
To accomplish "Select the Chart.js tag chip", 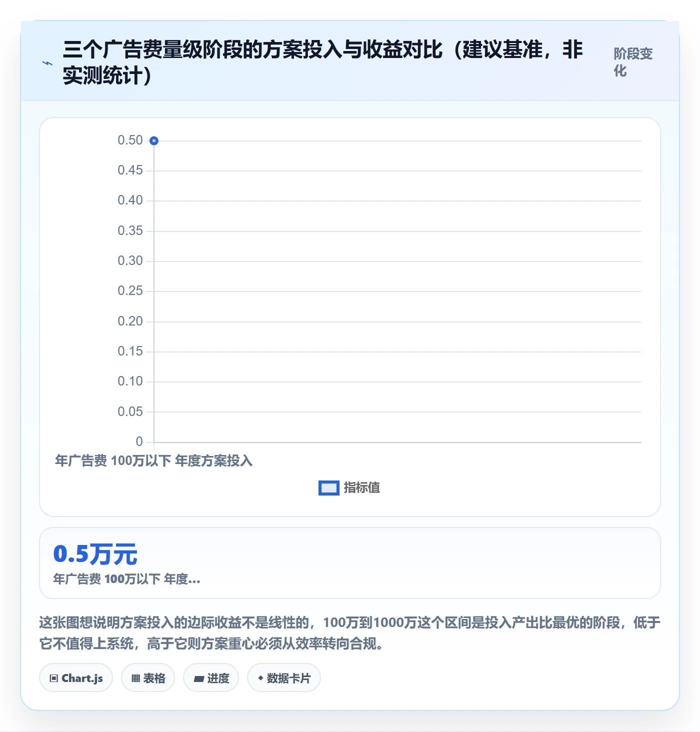I will [x=76, y=678].
